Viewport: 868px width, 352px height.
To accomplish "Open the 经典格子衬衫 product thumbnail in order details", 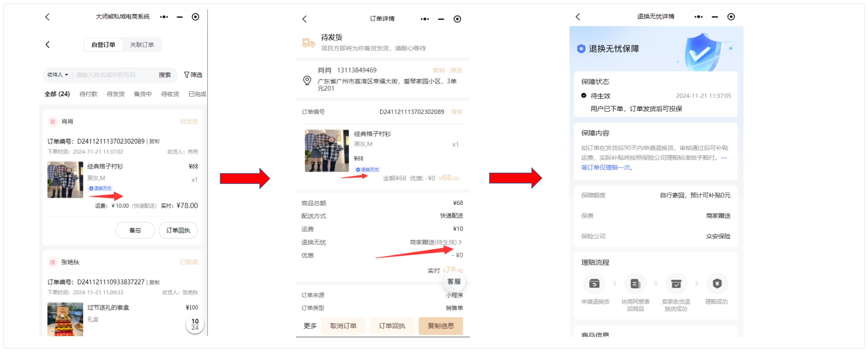I will 327,151.
